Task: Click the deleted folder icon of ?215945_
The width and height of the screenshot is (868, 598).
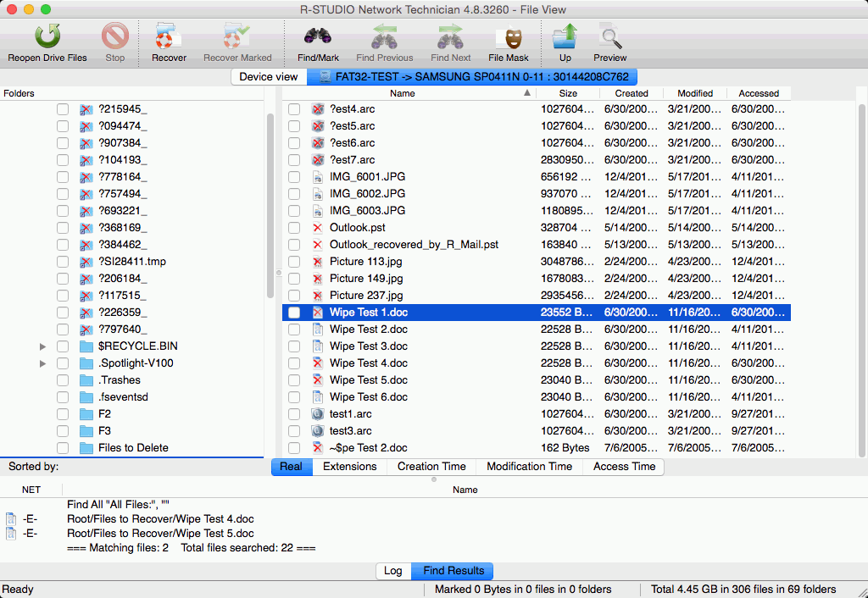Action: pos(86,109)
